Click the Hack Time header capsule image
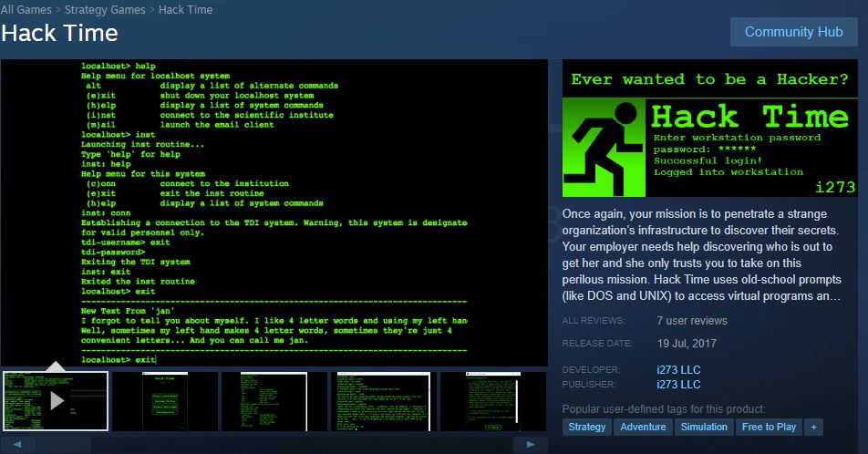Image resolution: width=868 pixels, height=454 pixels. (x=709, y=128)
